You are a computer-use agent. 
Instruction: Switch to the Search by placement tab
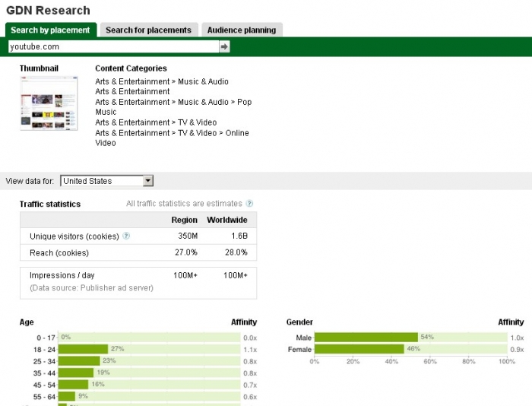pyautogui.click(x=51, y=30)
